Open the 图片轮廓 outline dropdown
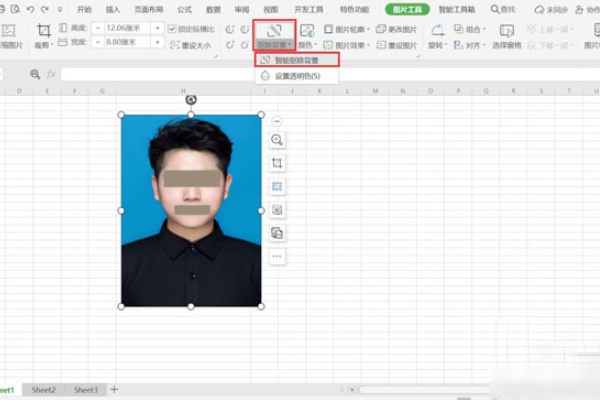Screen dimensions: 600x400 [347, 29]
